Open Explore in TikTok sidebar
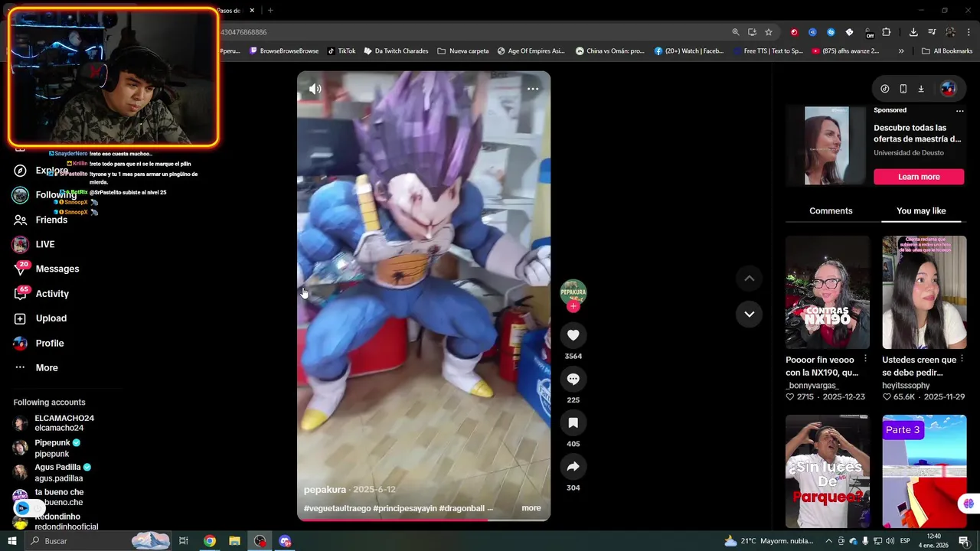This screenshot has height=551, width=980. tap(42, 171)
